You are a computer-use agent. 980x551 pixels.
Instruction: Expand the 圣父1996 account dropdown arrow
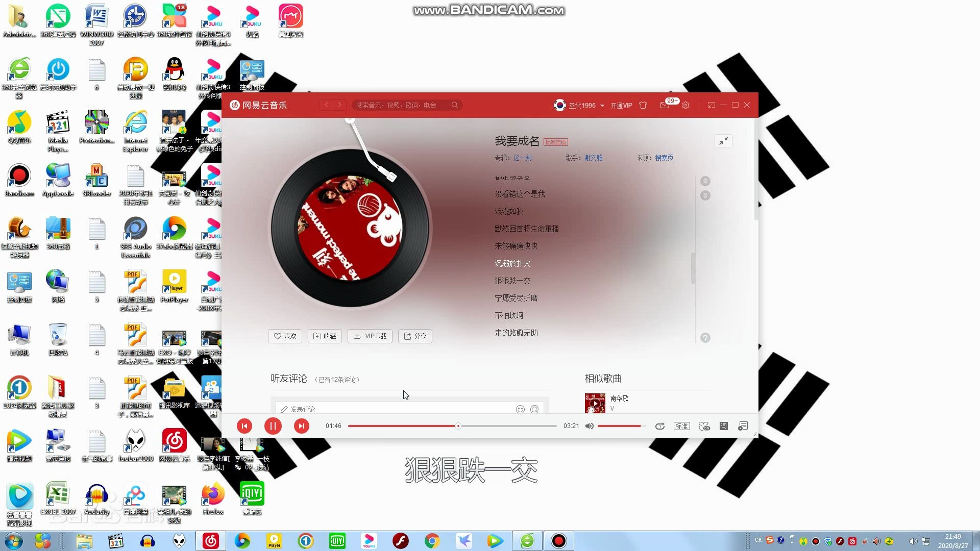click(602, 106)
